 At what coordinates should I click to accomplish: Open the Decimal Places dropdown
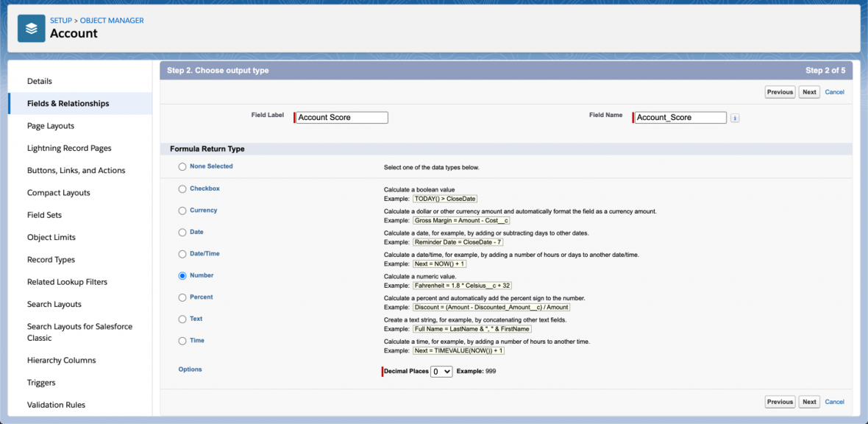[441, 372]
